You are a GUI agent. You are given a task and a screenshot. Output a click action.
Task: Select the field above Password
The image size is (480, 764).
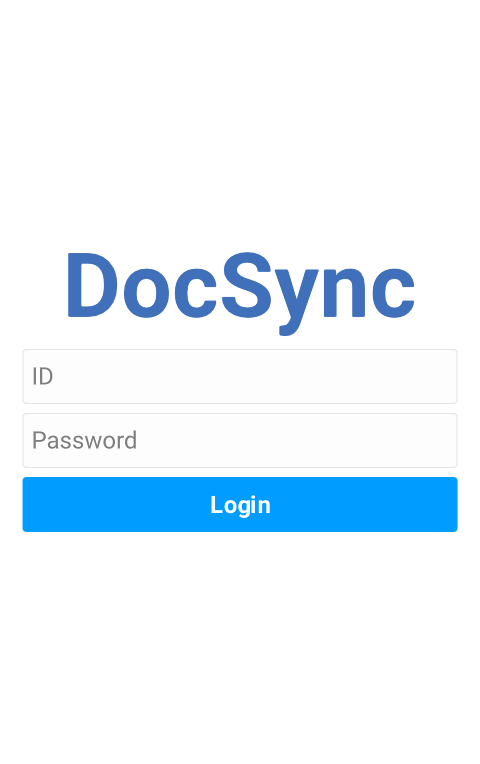(x=240, y=376)
